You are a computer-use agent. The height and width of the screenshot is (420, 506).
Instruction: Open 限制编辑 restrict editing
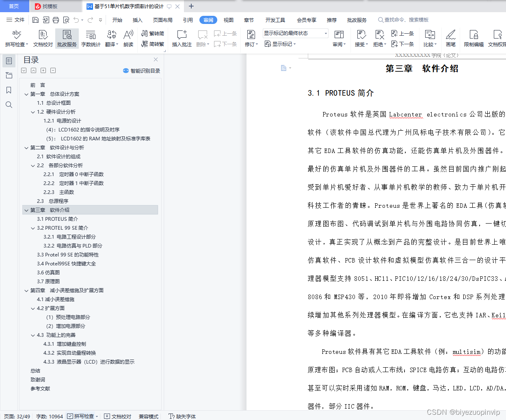474,39
